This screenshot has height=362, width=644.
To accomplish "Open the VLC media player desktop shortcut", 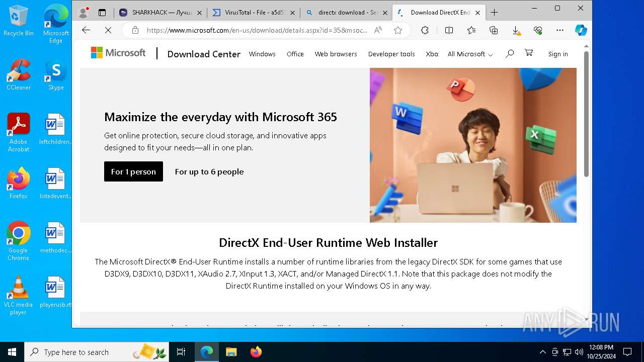I will point(19,296).
